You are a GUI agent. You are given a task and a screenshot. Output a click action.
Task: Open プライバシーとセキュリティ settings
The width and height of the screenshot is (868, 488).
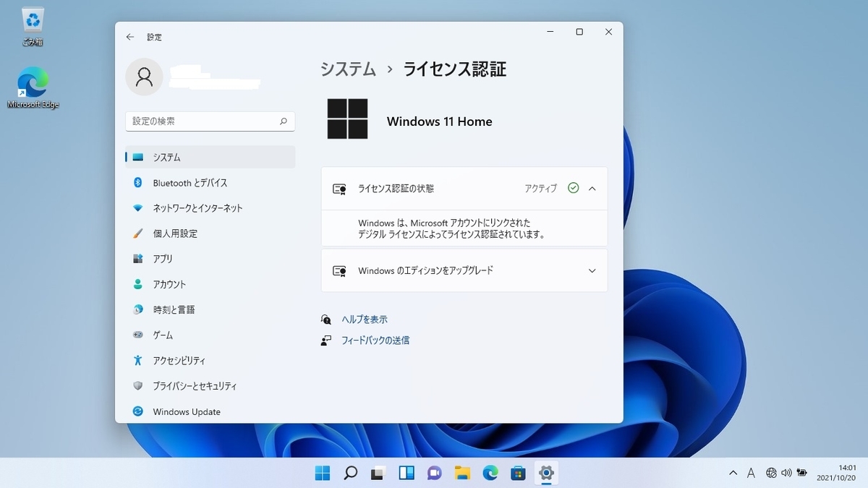[x=210, y=386]
